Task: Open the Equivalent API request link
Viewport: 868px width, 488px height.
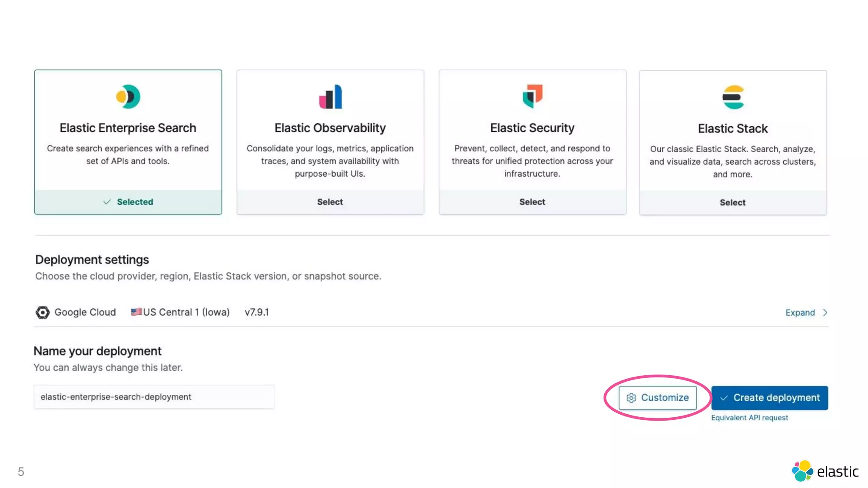Action: pos(749,418)
